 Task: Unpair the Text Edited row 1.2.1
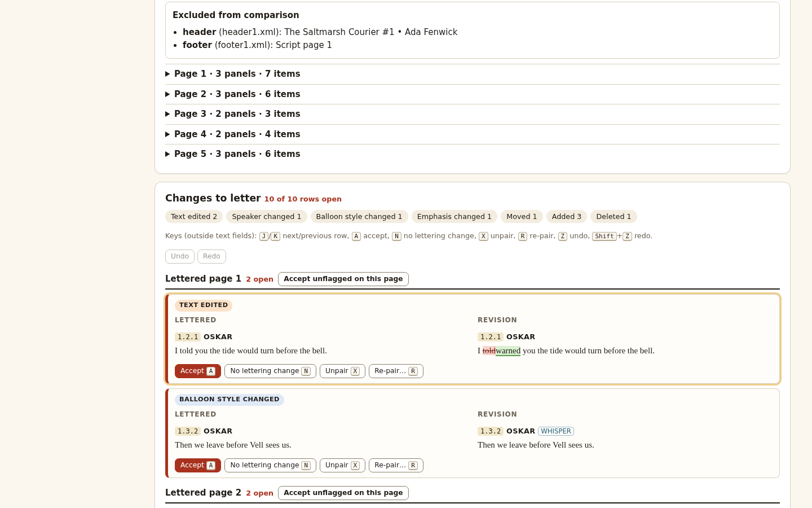coord(342,371)
